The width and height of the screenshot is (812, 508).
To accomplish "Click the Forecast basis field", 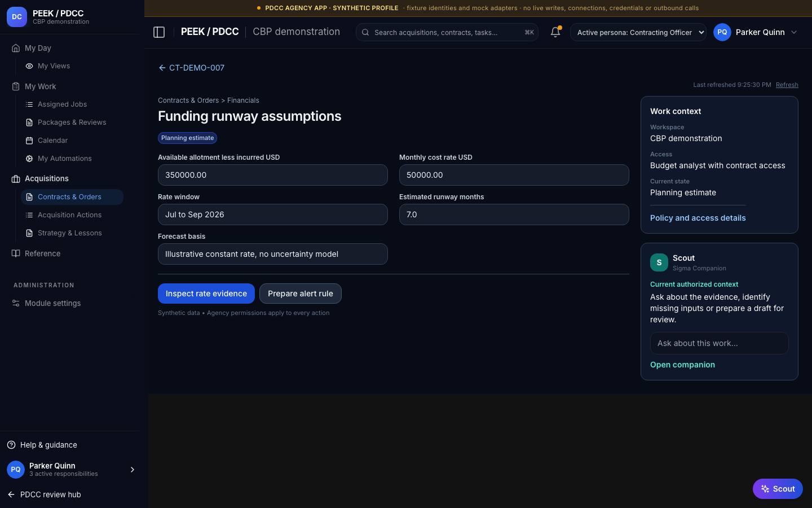I will (273, 254).
